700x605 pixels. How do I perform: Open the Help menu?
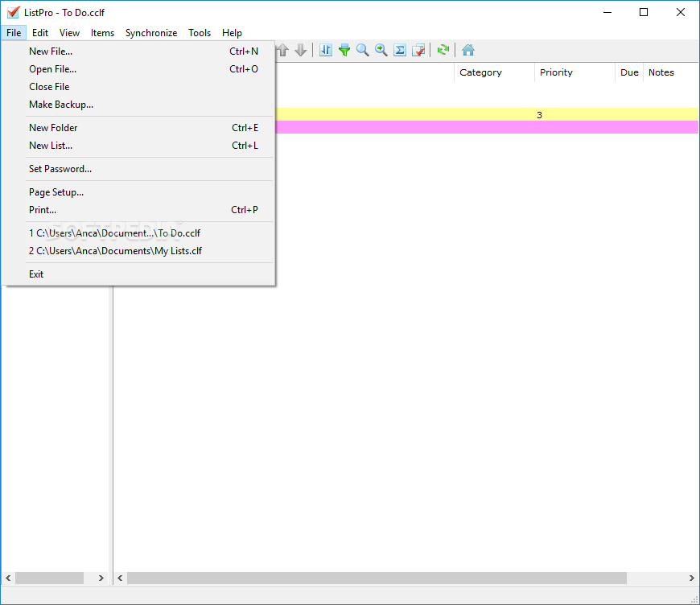[x=232, y=33]
